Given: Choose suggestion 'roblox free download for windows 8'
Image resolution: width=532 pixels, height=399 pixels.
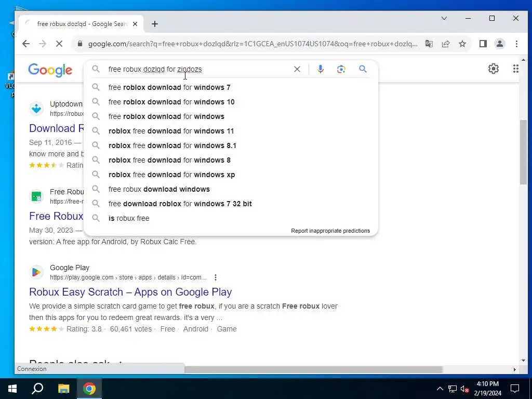Looking at the screenshot, I should click(231, 160).
